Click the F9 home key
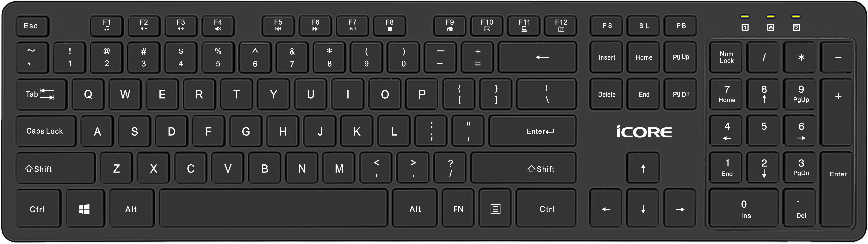Image resolution: width=868 pixels, height=244 pixels. (449, 26)
